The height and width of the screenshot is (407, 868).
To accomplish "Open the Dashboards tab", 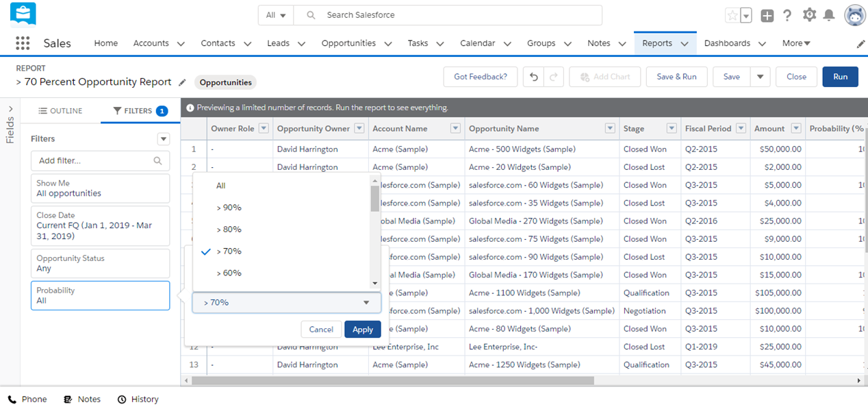I will pos(727,43).
